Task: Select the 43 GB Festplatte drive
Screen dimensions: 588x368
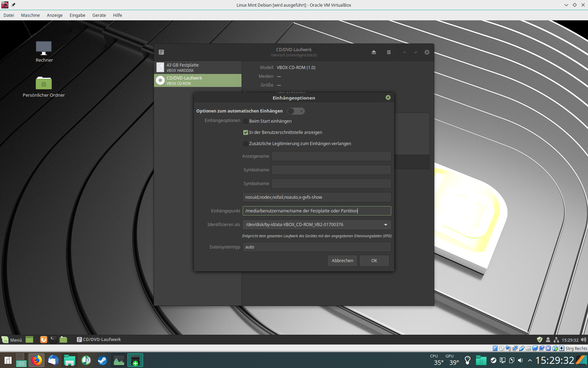Action: tap(198, 67)
